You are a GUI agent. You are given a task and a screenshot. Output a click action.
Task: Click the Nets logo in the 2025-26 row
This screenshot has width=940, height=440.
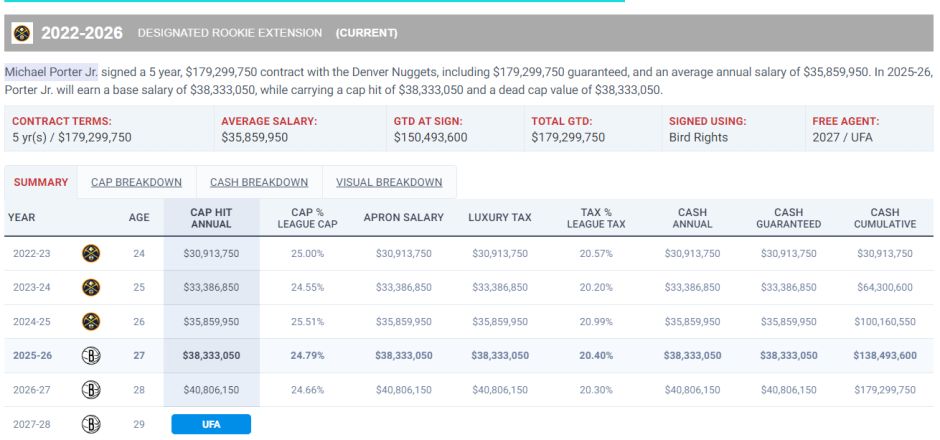point(91,356)
